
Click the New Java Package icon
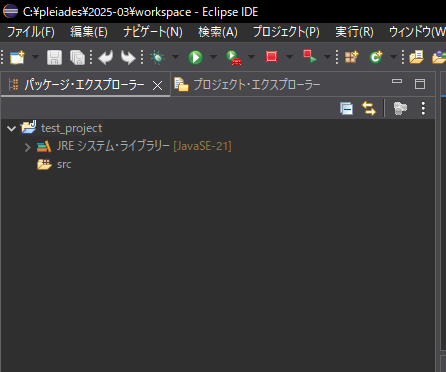pos(351,57)
